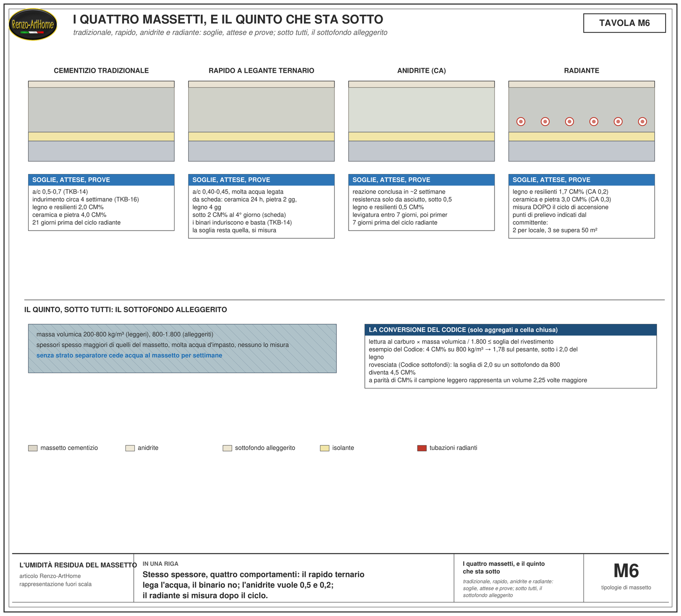Select line 'a/c 0,5-0,7 (TKB-14)'

(60, 192)
